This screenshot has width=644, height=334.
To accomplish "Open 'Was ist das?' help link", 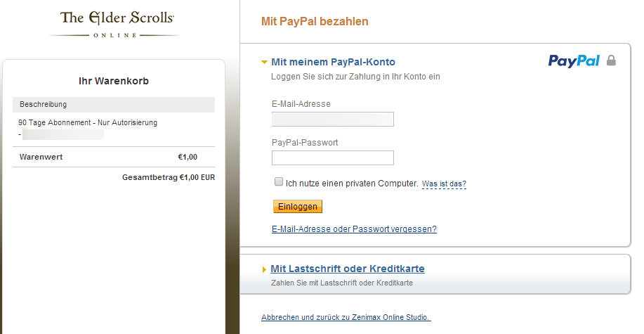I will click(x=444, y=184).
